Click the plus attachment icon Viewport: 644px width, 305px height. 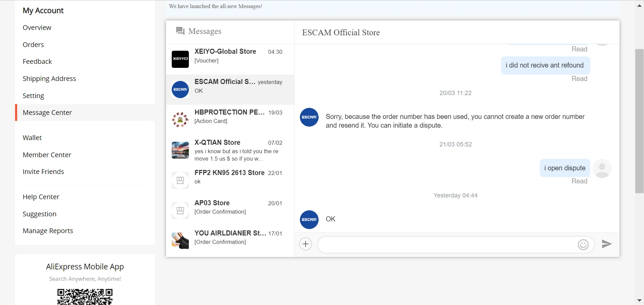point(306,244)
